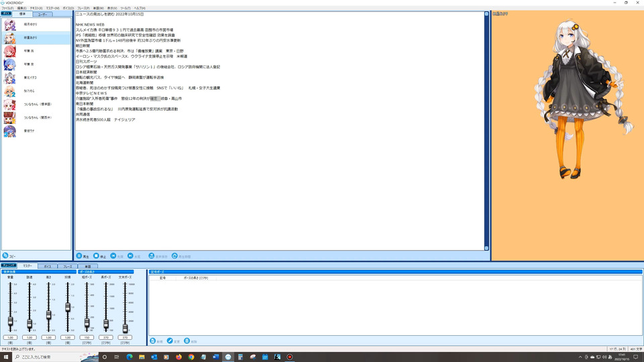Click the 文末ポーズ slider handle
Viewport: 644px width, 362px height.
pyautogui.click(x=125, y=328)
